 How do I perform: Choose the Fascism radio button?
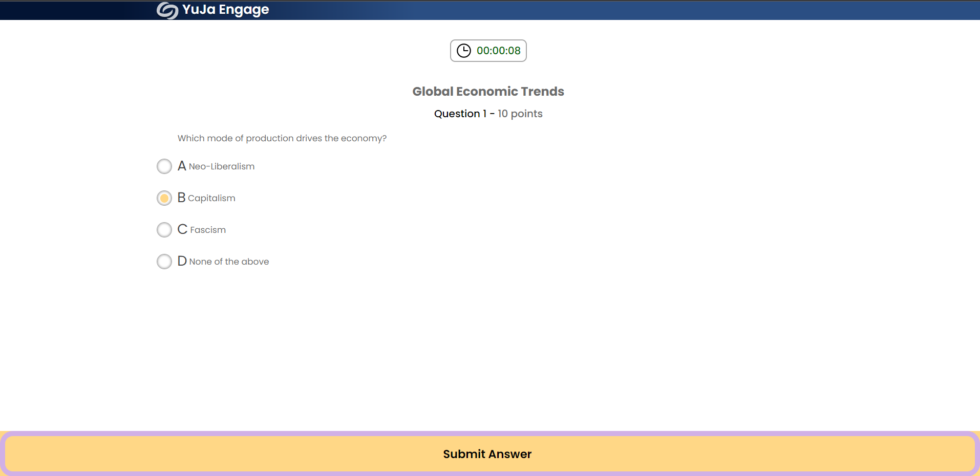click(164, 230)
